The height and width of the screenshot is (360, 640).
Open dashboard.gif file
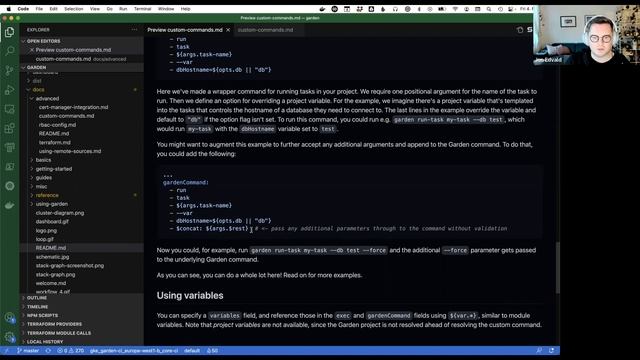[52, 222]
